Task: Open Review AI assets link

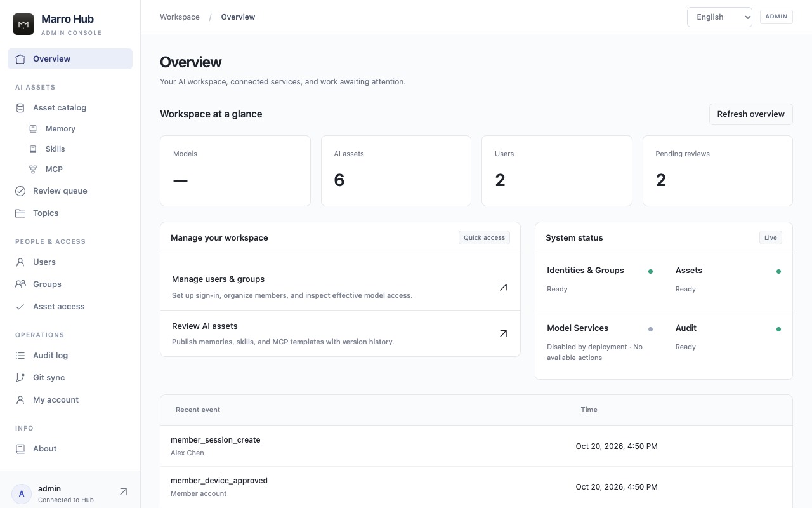Action: click(x=340, y=333)
